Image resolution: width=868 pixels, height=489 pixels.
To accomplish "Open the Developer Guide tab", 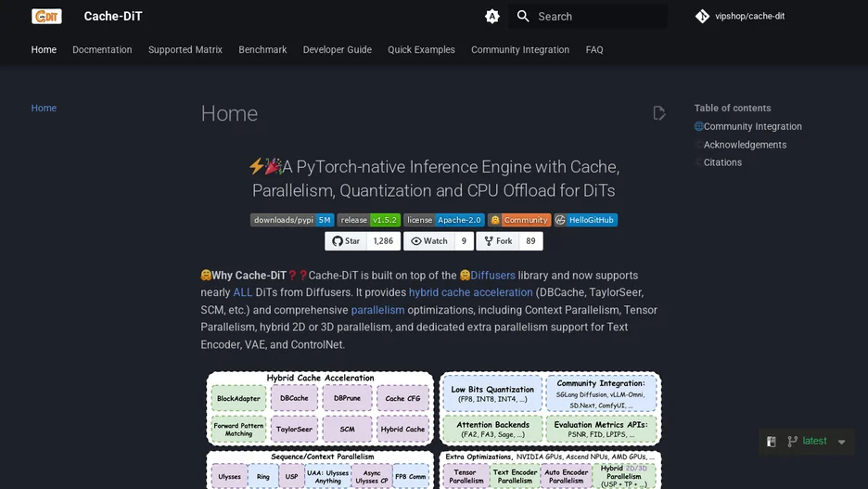I will tap(338, 49).
